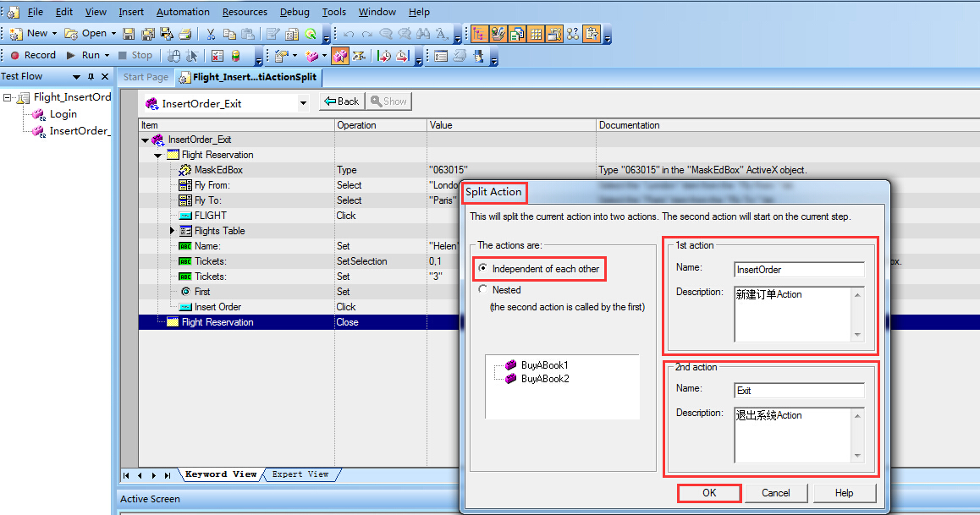
Task: Click the Active Screen pane icon
Action: coord(554,33)
